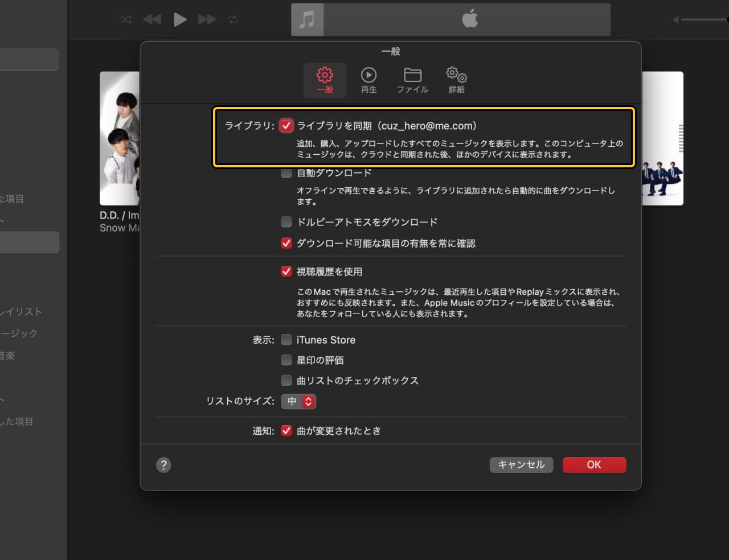Enable 自動ダウンロード checkbox
The image size is (729, 560).
pos(286,172)
